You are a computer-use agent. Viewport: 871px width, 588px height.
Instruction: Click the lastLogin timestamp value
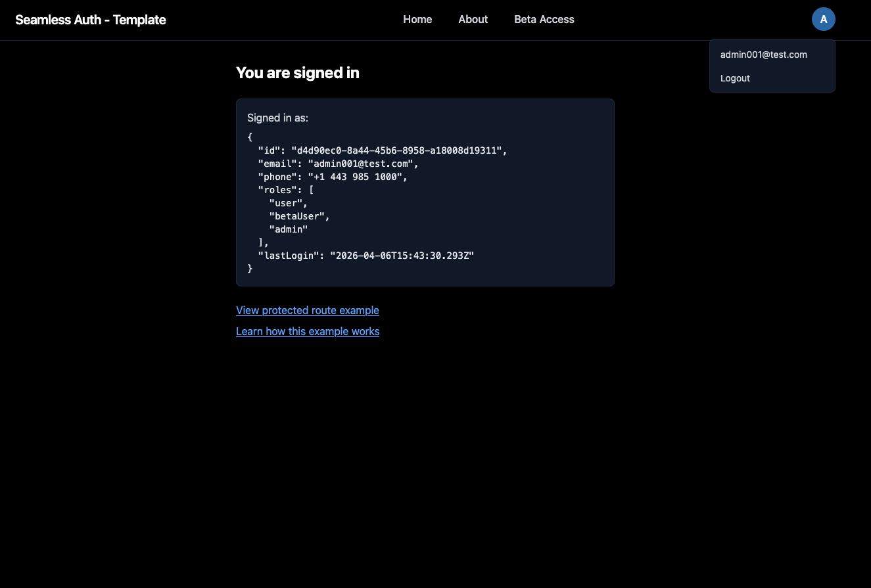click(402, 256)
